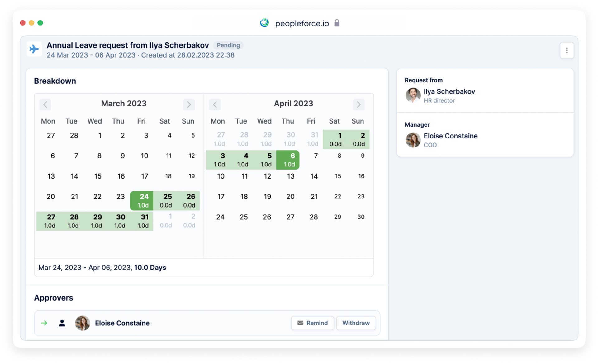Image resolution: width=598 pixels, height=364 pixels.
Task: Click the airplane leave-type icon
Action: point(34,49)
